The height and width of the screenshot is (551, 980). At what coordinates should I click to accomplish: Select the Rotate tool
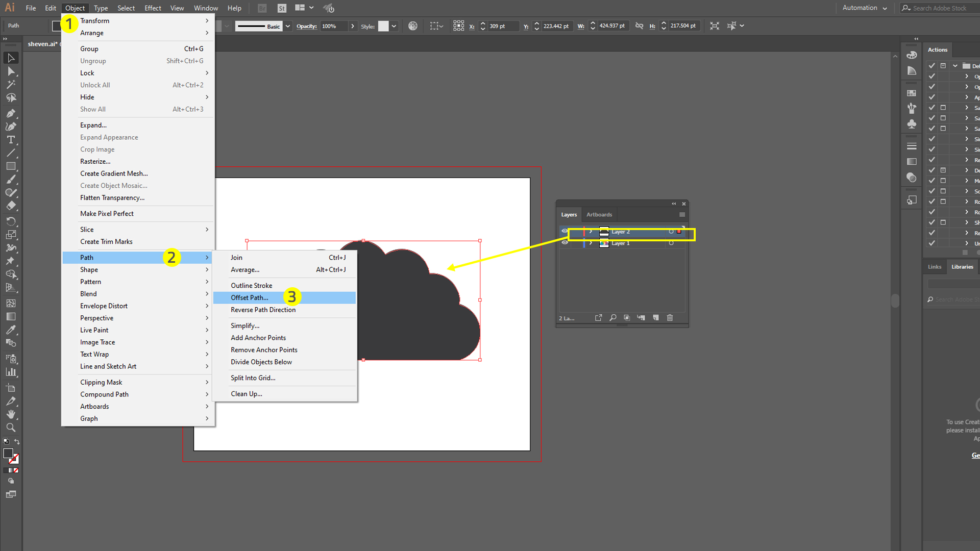pos(11,221)
